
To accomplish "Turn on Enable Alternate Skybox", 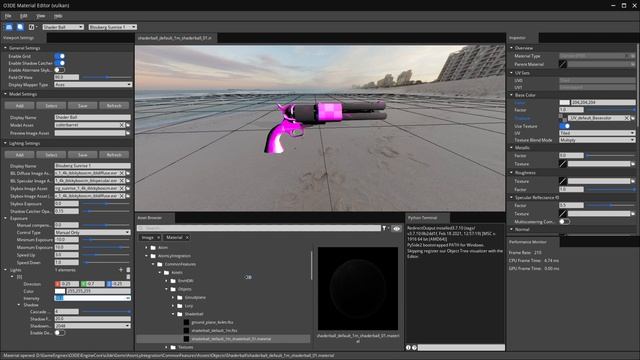I will [x=60, y=70].
